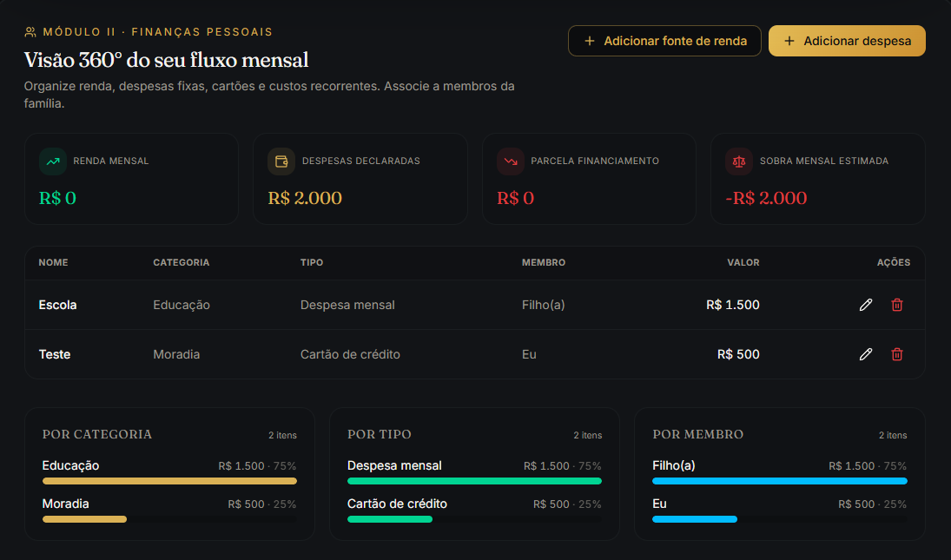Click 2 itens count in Por Membro
This screenshot has width=951, height=560.
click(893, 435)
